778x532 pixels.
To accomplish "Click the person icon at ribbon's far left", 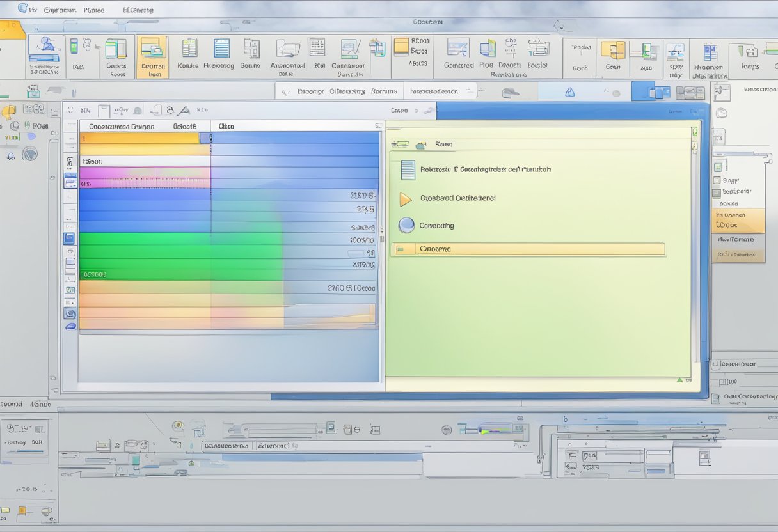I will 45,46.
